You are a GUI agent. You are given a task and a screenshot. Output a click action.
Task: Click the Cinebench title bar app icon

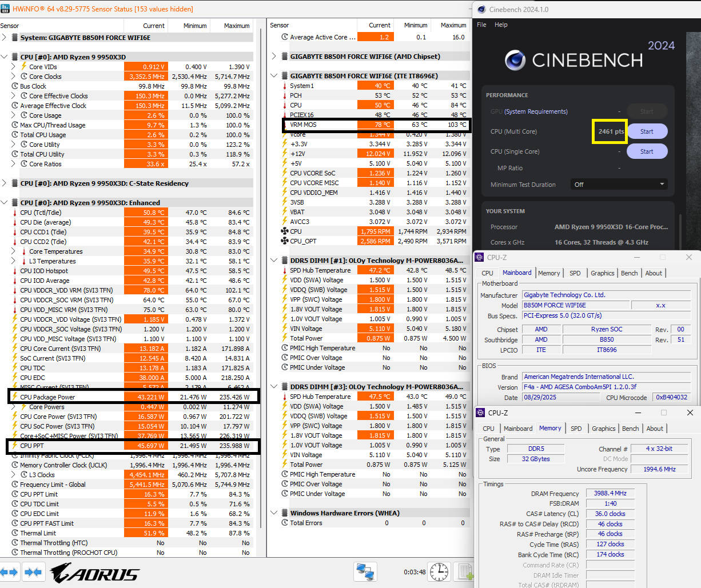point(480,9)
